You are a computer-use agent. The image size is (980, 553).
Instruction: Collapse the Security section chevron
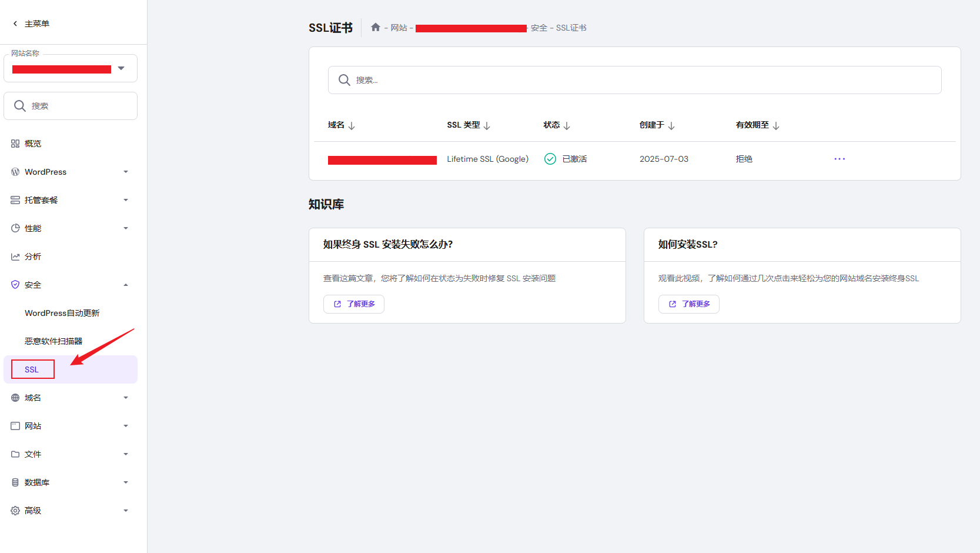[x=126, y=285]
